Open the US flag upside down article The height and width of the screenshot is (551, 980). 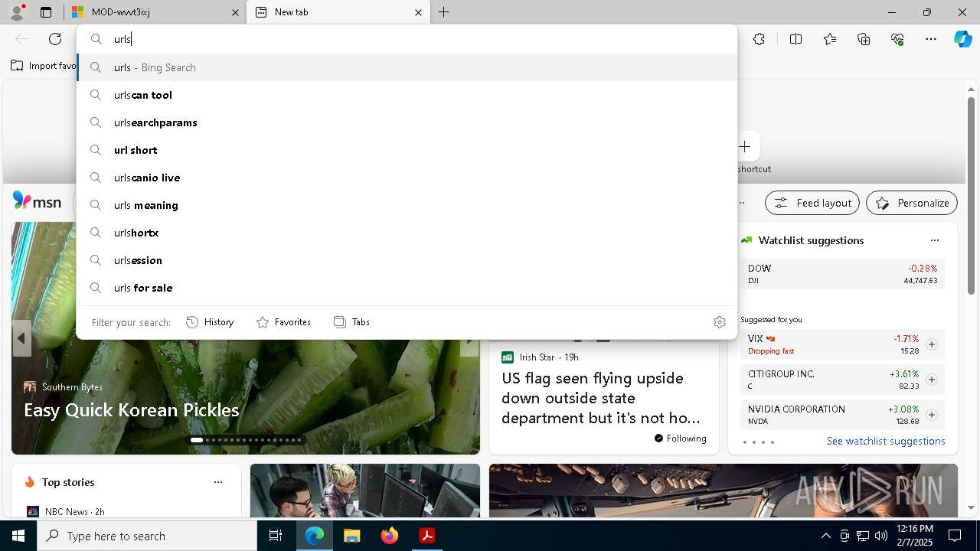click(601, 398)
